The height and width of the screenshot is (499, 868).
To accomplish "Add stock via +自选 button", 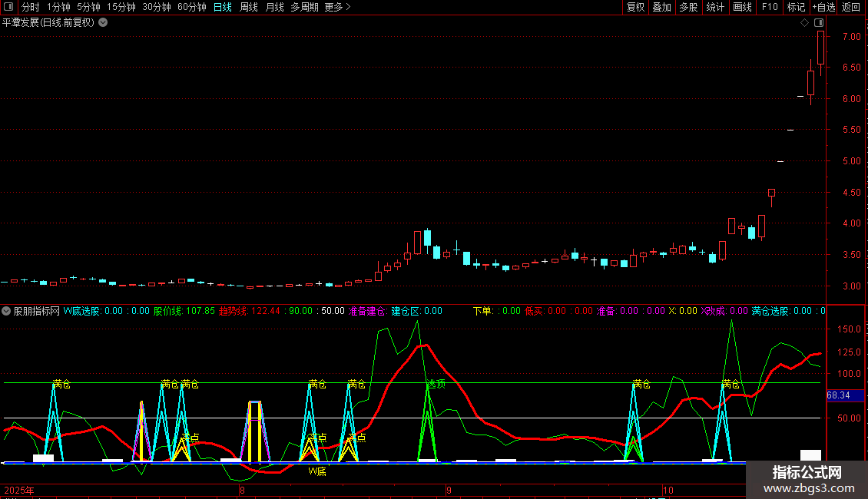I will click(x=823, y=7).
